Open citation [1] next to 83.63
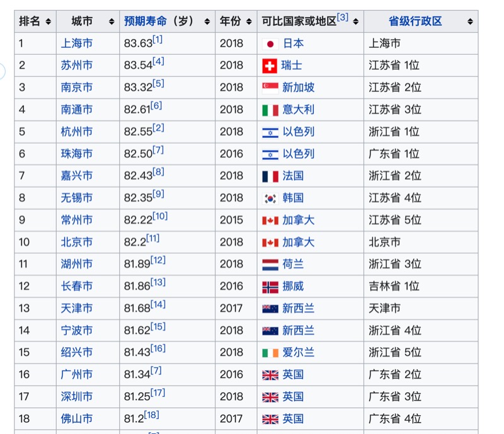This screenshot has width=504, height=434. (x=157, y=40)
